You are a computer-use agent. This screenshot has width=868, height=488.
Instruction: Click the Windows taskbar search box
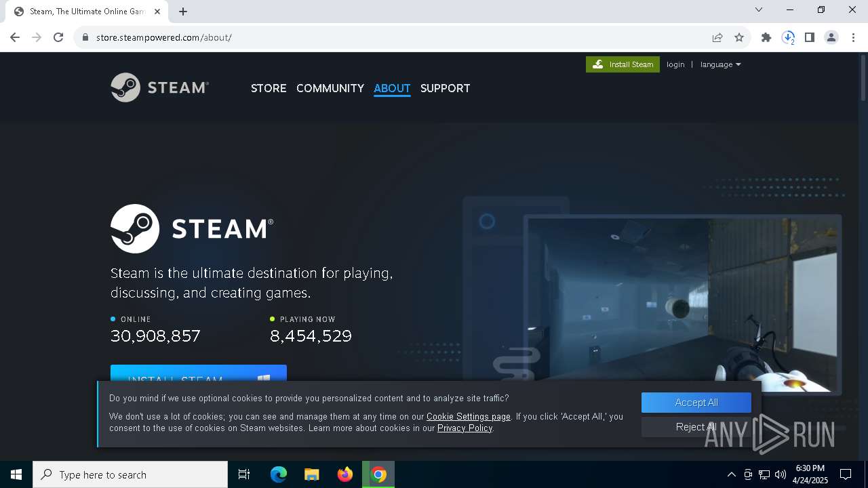pos(130,474)
